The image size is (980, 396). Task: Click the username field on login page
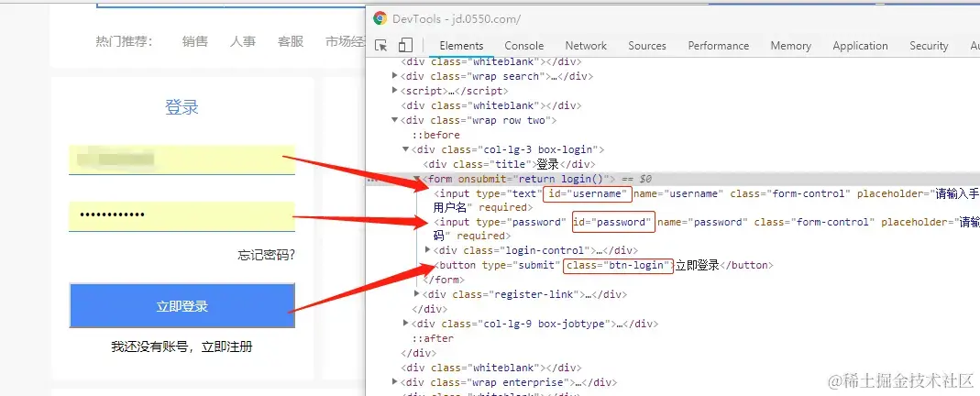click(x=182, y=159)
